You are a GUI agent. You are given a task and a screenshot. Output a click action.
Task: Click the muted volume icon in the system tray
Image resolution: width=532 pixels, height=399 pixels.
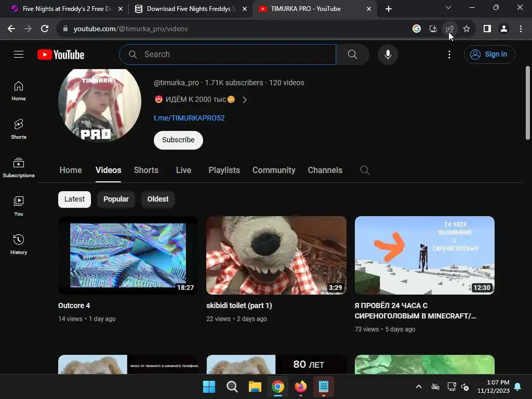click(x=465, y=387)
